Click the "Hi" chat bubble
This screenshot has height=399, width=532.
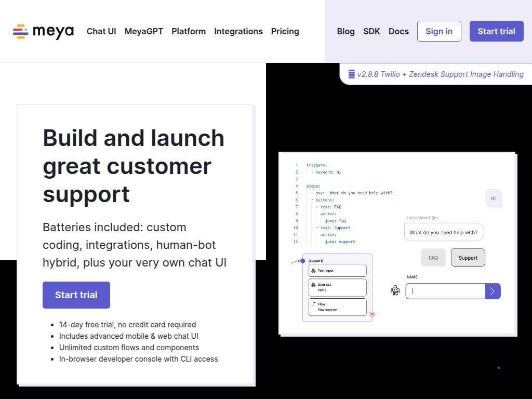pos(494,198)
